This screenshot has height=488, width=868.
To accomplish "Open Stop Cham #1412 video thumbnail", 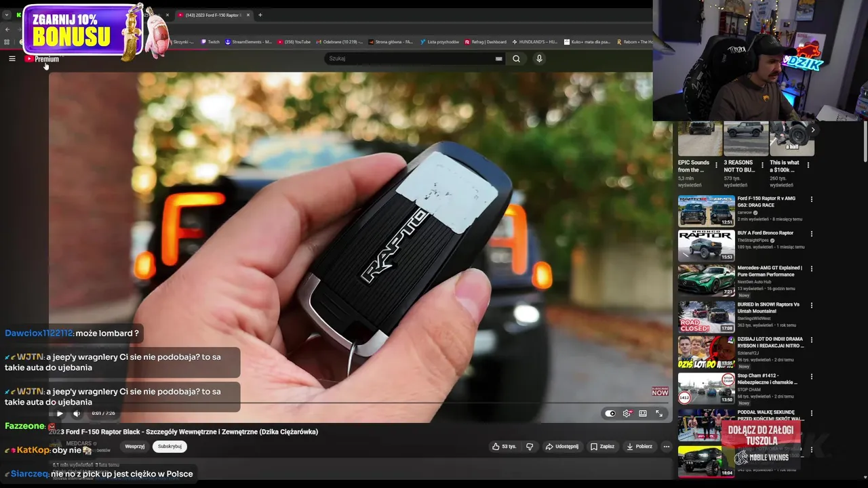I will [x=707, y=388].
